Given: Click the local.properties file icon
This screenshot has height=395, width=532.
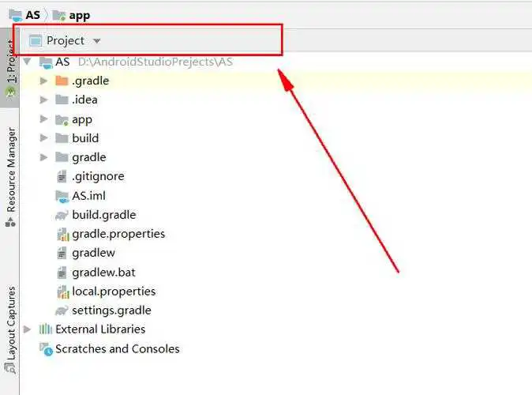Looking at the screenshot, I should click(62, 292).
